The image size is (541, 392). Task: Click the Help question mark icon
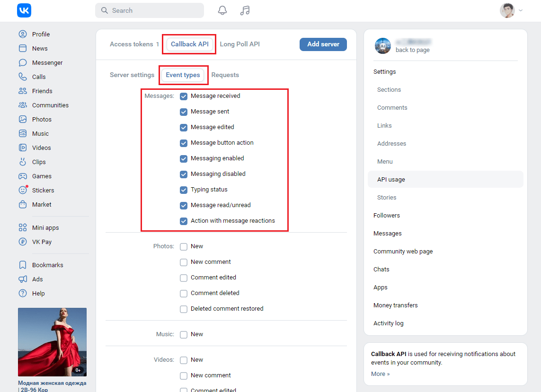tap(23, 293)
